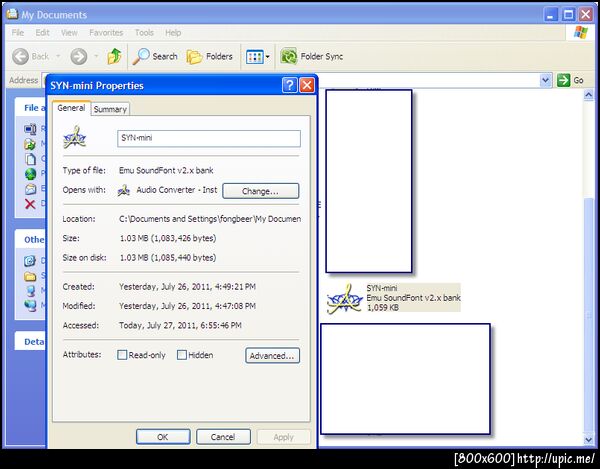Select the General tab
Screen dimensions: 600x469
[71, 108]
